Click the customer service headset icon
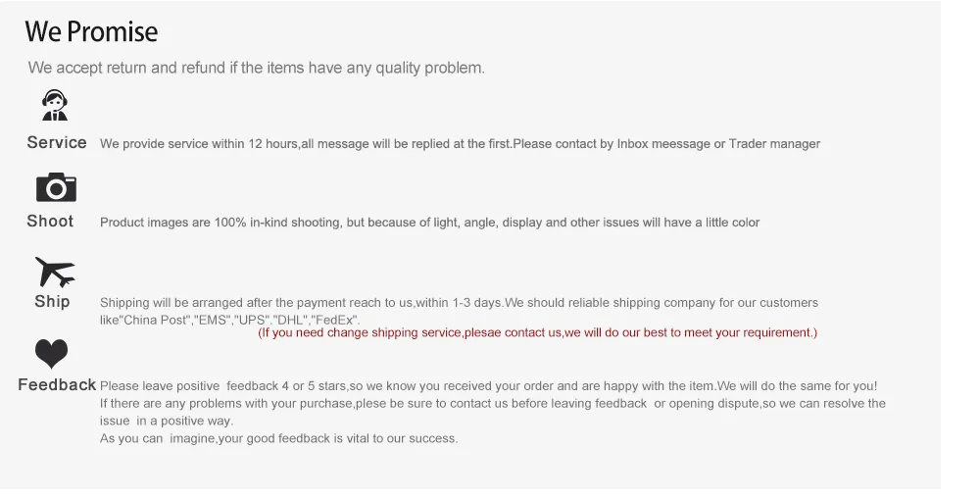980x500 pixels. tap(55, 105)
